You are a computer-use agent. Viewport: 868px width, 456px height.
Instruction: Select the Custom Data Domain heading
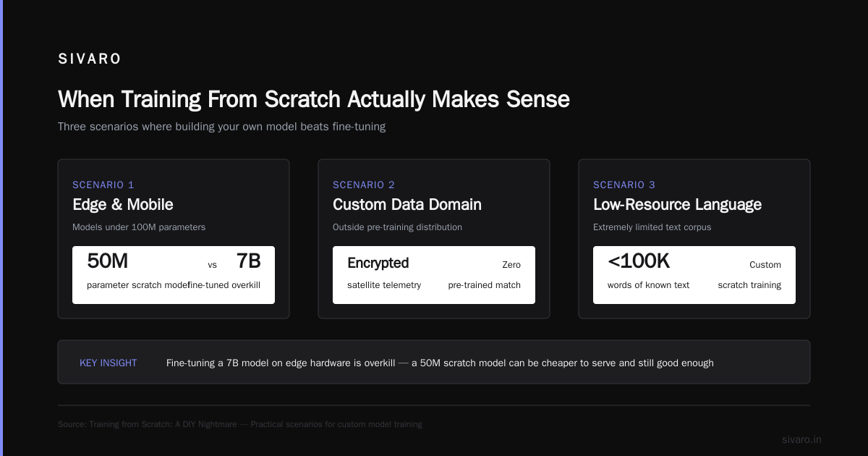click(407, 205)
